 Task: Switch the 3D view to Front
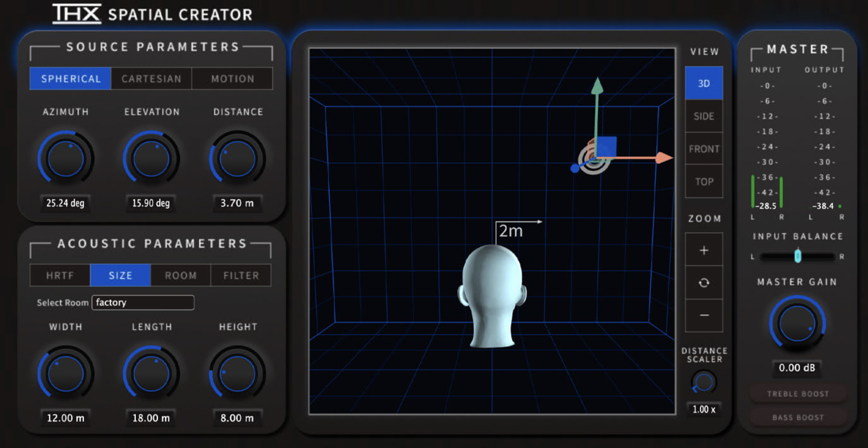coord(704,149)
